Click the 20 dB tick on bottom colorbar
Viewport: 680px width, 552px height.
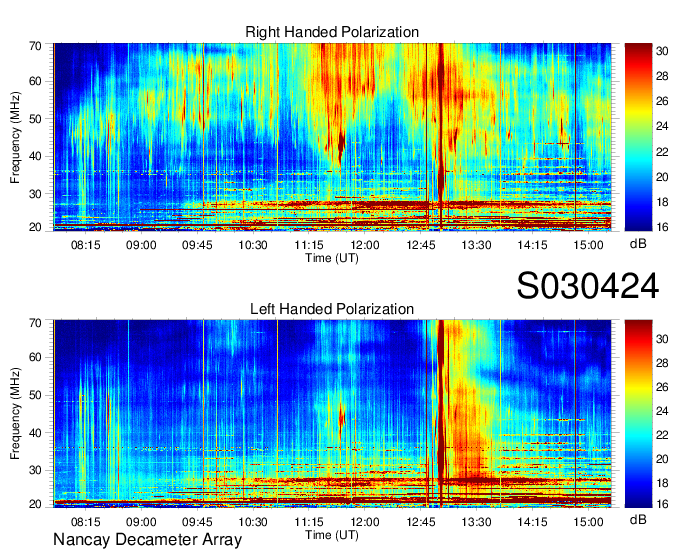pos(662,459)
